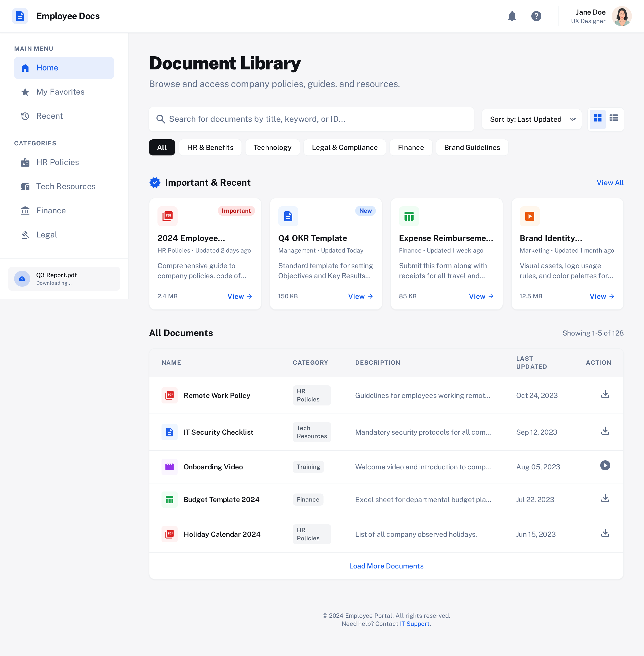Open the Sort by Last Updated dropdown
Image resolution: width=644 pixels, height=656 pixels.
[x=531, y=119]
